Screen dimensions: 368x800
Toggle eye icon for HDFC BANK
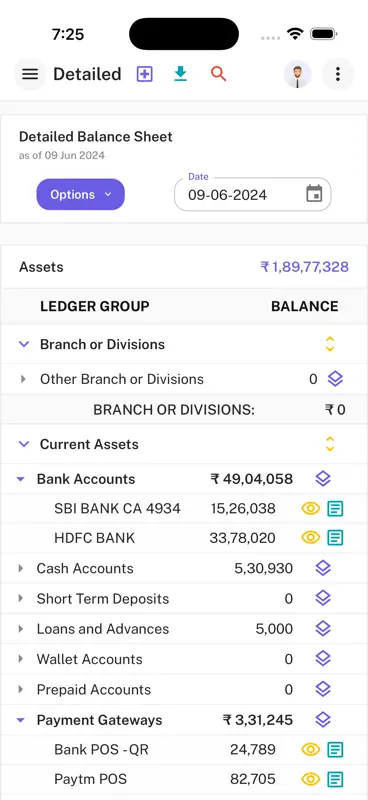pyautogui.click(x=310, y=538)
